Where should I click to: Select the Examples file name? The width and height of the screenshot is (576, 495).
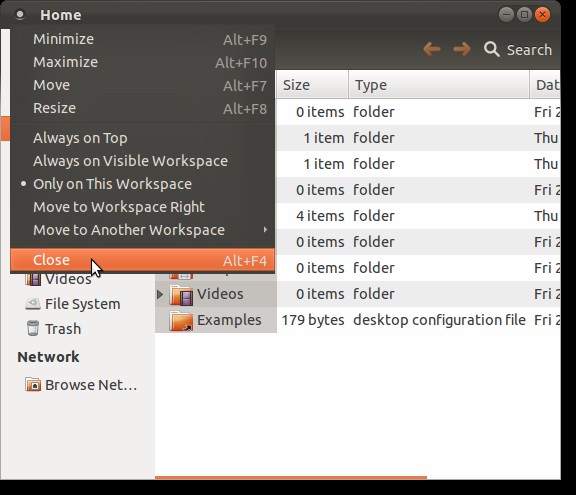[x=229, y=320]
